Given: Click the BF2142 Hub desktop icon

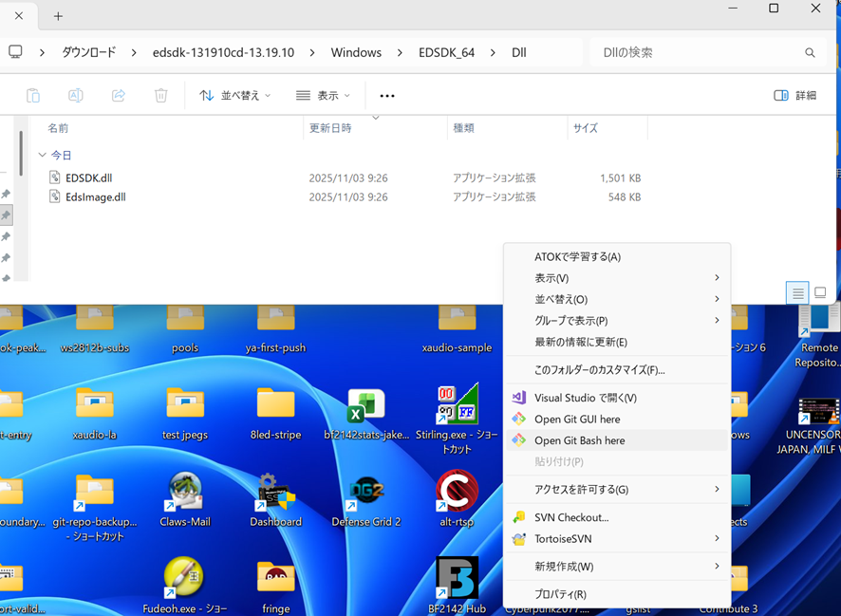Looking at the screenshot, I should click(457, 579).
